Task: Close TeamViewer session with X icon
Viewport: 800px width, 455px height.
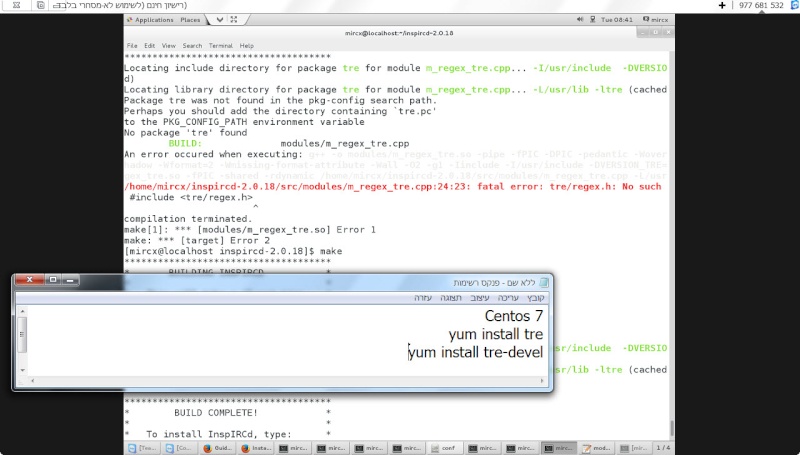Action: pyautogui.click(x=16, y=5)
